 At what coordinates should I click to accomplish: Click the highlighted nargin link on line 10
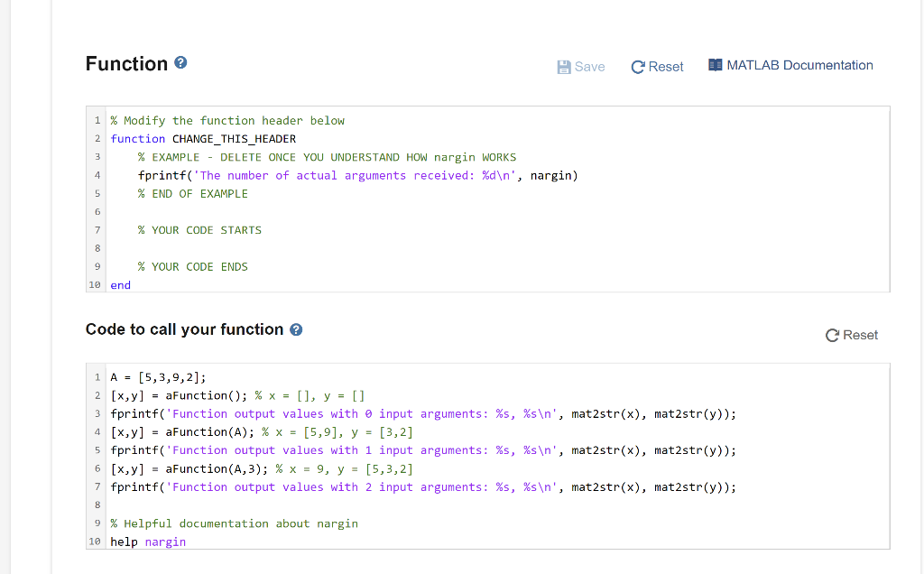tap(165, 541)
